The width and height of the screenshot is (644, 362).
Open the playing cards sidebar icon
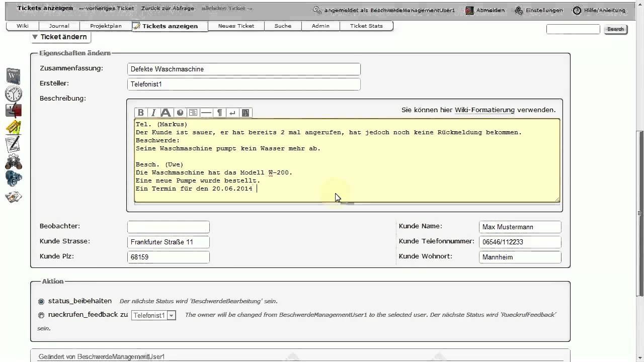click(x=14, y=197)
